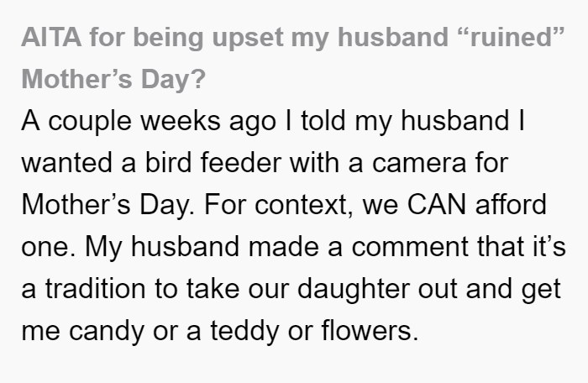The image size is (588, 383).
Task: Click the word "tradition"
Action: 95,288
